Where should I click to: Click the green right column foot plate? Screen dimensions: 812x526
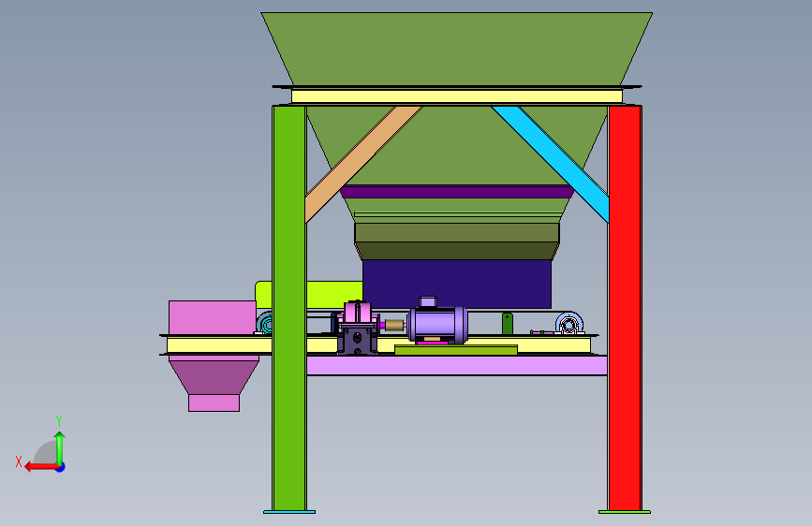(625, 512)
